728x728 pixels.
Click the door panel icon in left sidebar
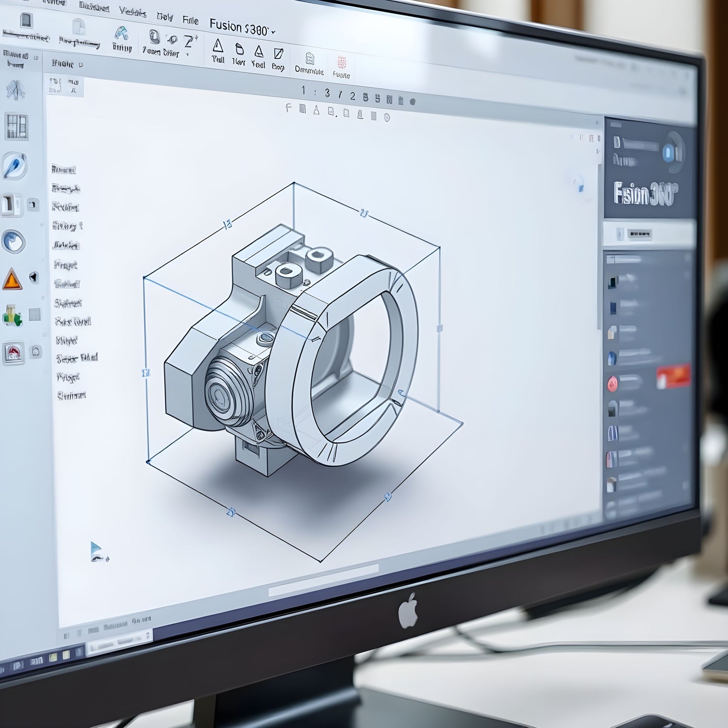(x=12, y=204)
